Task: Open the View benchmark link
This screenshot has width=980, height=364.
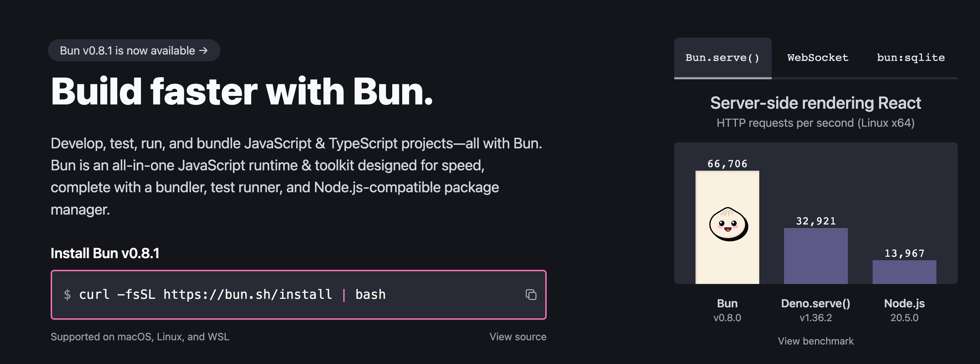Action: pyautogui.click(x=815, y=341)
